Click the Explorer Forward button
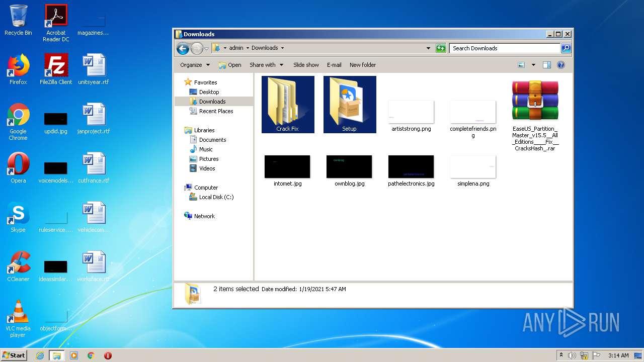644x362 pixels. click(197, 48)
